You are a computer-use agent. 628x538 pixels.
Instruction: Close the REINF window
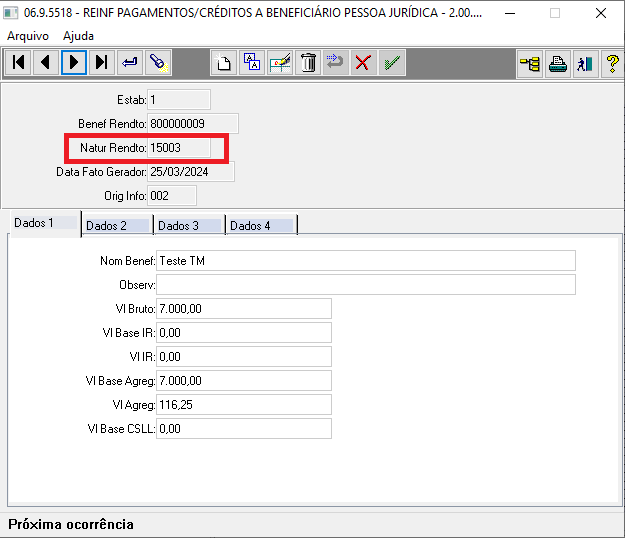(x=601, y=13)
